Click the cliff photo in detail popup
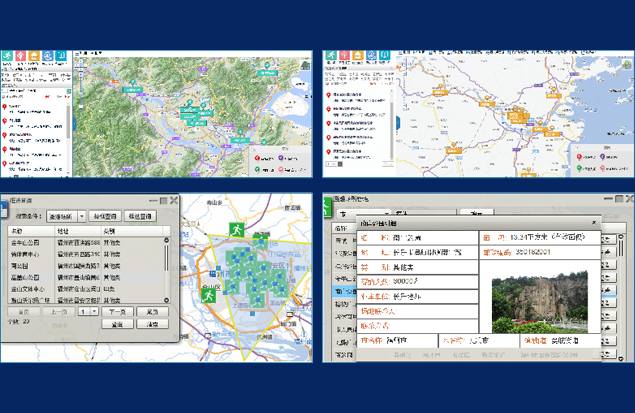The width and height of the screenshot is (635, 413). click(x=539, y=302)
